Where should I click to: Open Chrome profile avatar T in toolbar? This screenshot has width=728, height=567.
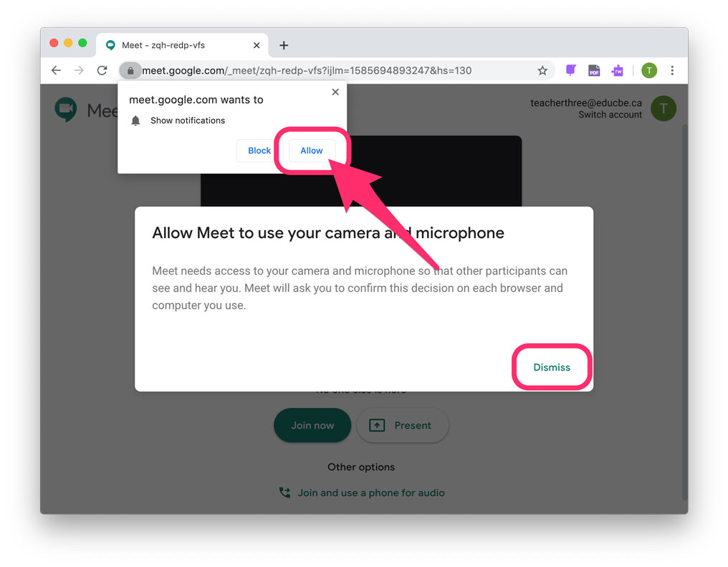point(649,70)
